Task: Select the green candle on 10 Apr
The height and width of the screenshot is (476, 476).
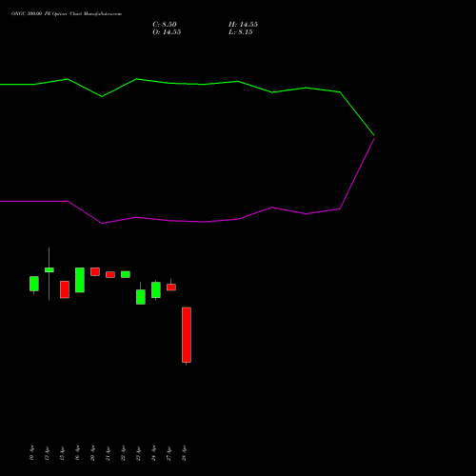Action: click(34, 284)
